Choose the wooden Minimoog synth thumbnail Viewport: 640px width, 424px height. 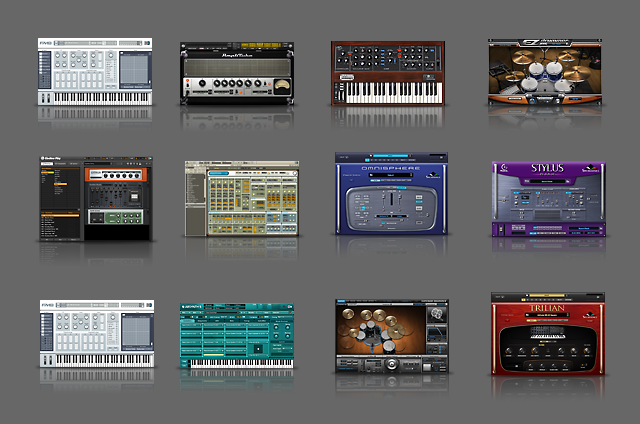388,73
